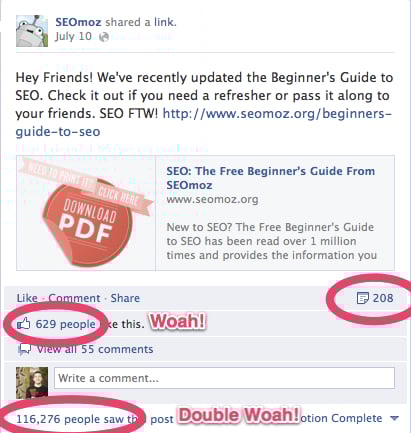Show the 116,276 people saw this post stats

click(x=95, y=419)
